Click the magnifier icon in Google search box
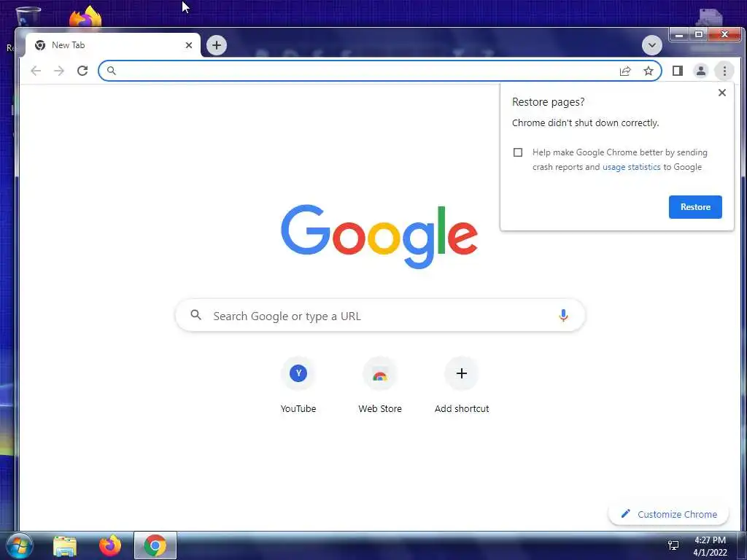This screenshot has height=560, width=747. 196,315
